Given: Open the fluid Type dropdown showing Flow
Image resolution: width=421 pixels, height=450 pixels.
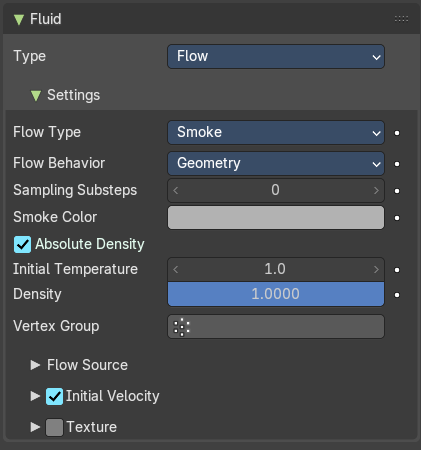Looking at the screenshot, I should pos(276,56).
